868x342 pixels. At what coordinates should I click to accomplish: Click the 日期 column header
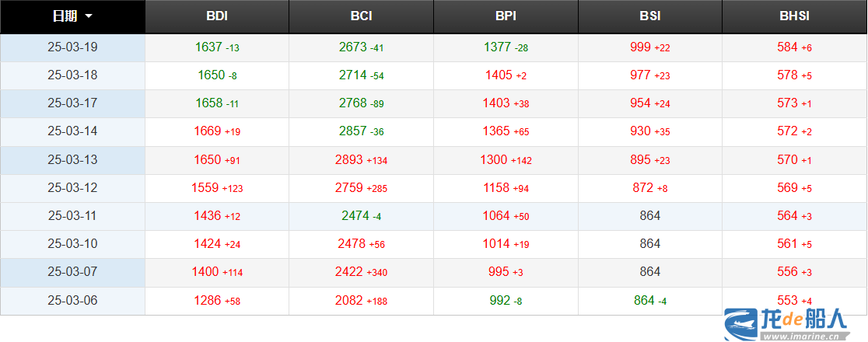[72, 16]
